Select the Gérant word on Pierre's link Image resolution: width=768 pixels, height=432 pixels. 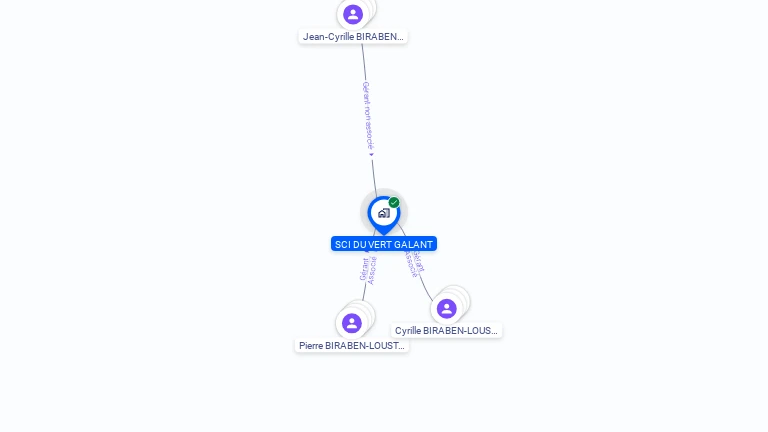tap(364, 269)
